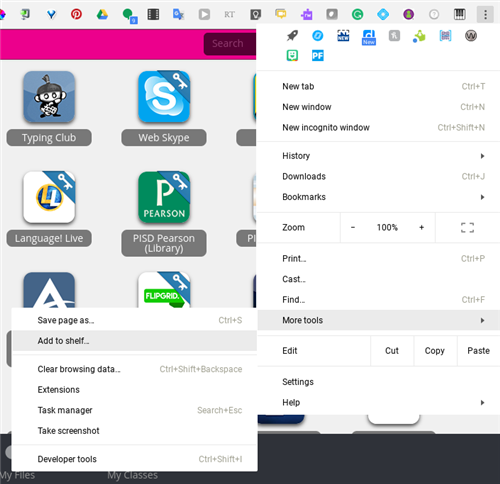Screen dimensions: 500x484
Task: Click the Paste button
Action: click(x=479, y=351)
